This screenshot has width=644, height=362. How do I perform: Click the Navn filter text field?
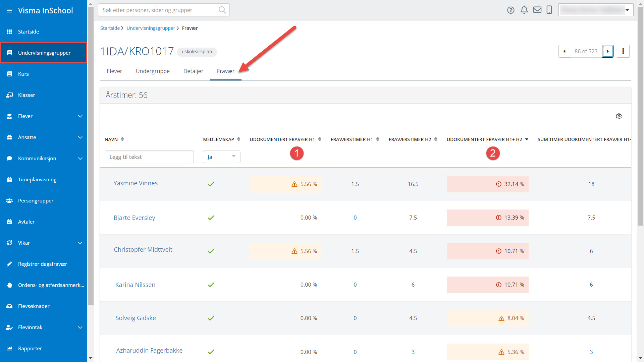tap(149, 157)
